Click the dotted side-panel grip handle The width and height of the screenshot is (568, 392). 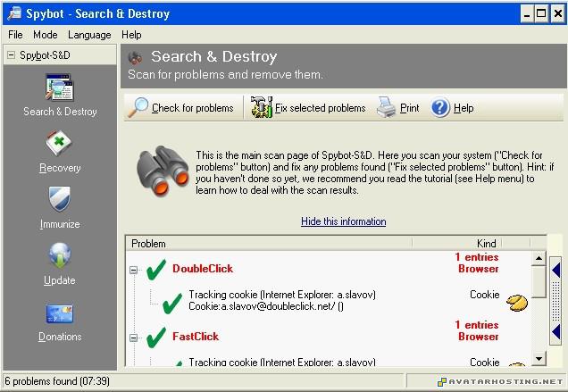(x=556, y=302)
